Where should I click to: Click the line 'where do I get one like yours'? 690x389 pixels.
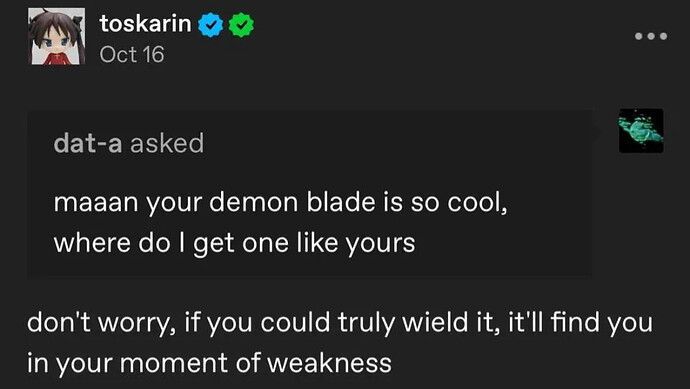tap(235, 243)
